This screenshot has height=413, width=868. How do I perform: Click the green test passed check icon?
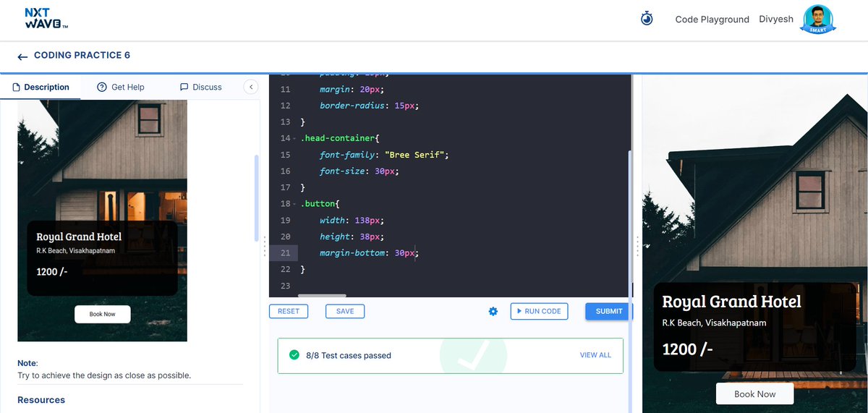coord(294,355)
